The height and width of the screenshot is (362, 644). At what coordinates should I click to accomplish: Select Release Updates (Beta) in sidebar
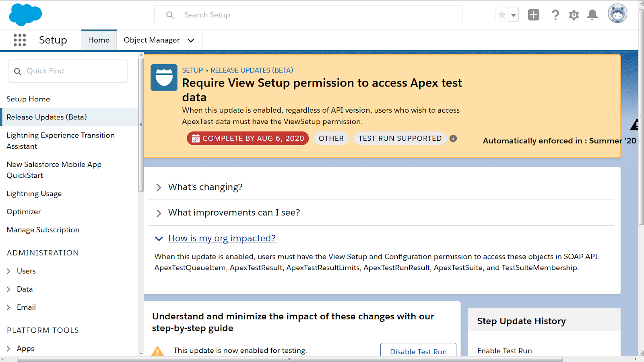coord(47,117)
